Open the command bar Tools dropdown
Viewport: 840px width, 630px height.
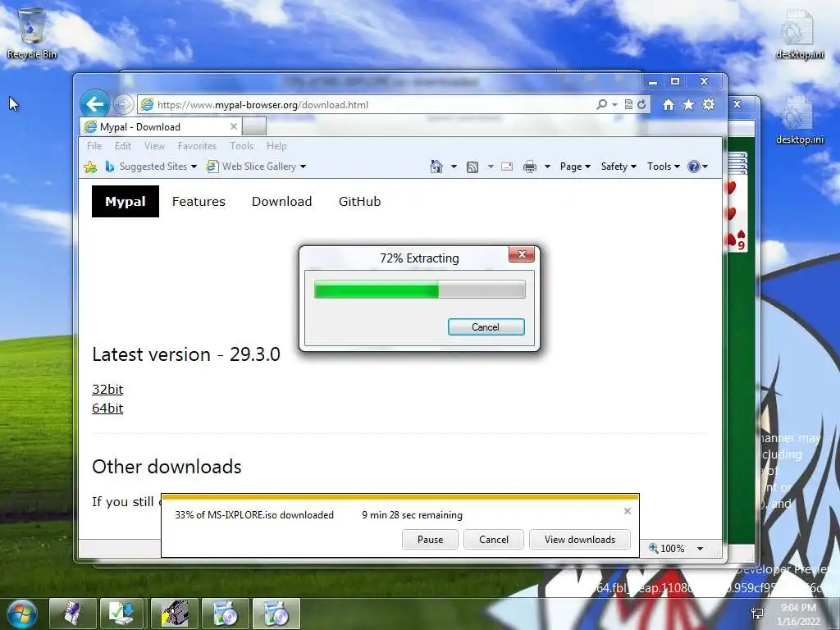[663, 167]
